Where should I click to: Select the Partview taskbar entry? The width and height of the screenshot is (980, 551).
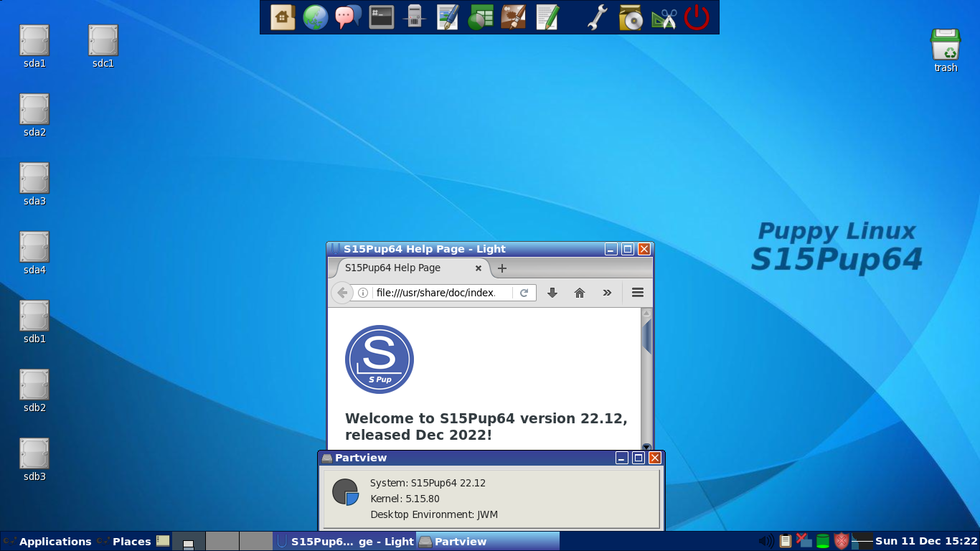pos(488,542)
